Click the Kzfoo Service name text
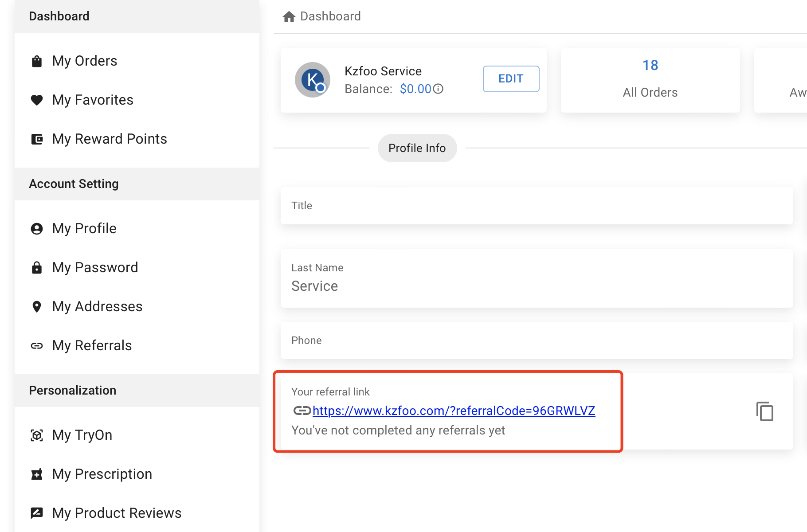Image resolution: width=807 pixels, height=532 pixels. [x=383, y=71]
